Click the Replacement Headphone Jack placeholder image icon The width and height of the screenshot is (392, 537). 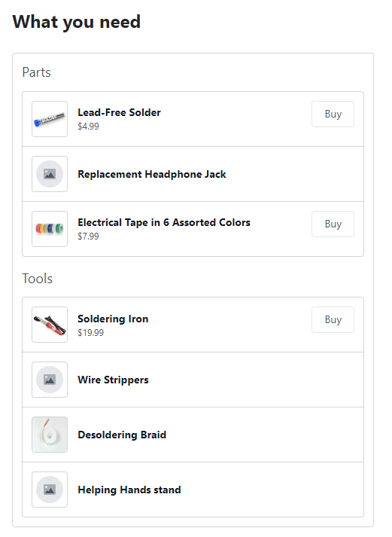(x=50, y=174)
